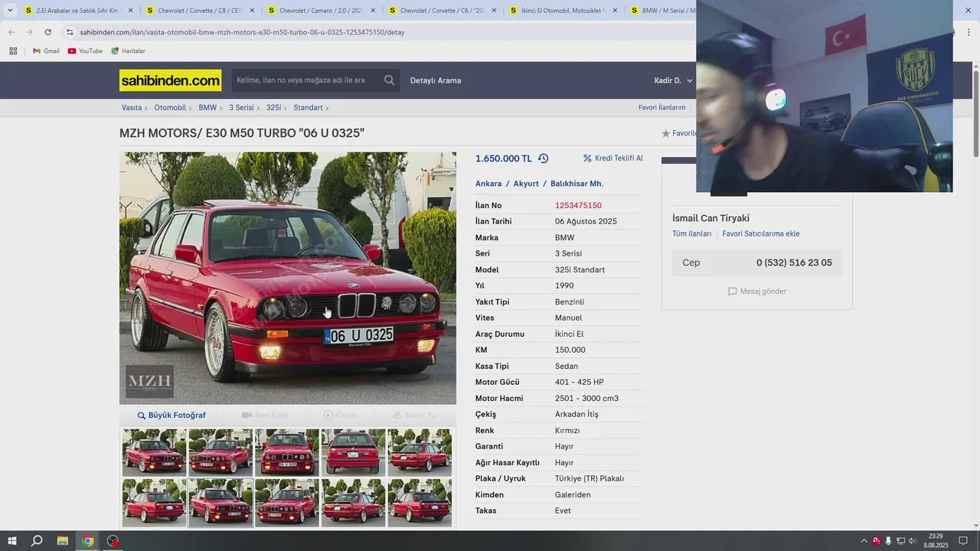Image resolution: width=980 pixels, height=551 pixels.
Task: Click Akyurt district link
Action: [x=526, y=184]
